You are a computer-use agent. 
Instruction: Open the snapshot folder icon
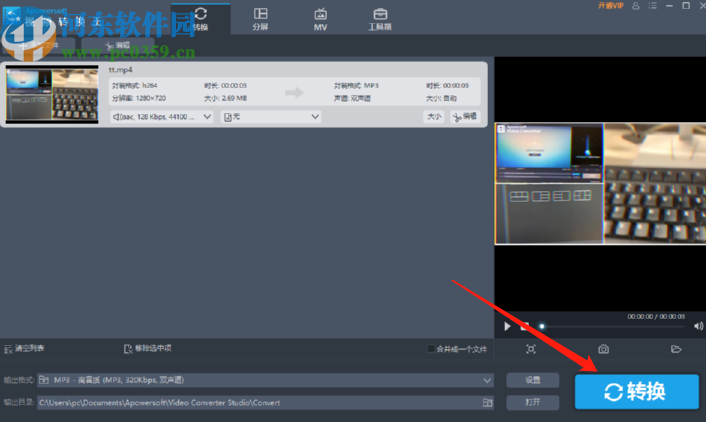coord(675,349)
